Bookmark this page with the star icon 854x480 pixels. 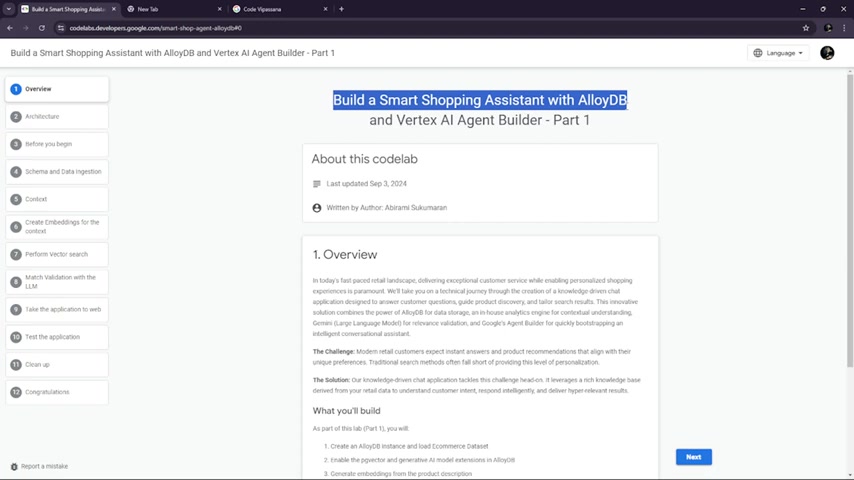click(806, 28)
